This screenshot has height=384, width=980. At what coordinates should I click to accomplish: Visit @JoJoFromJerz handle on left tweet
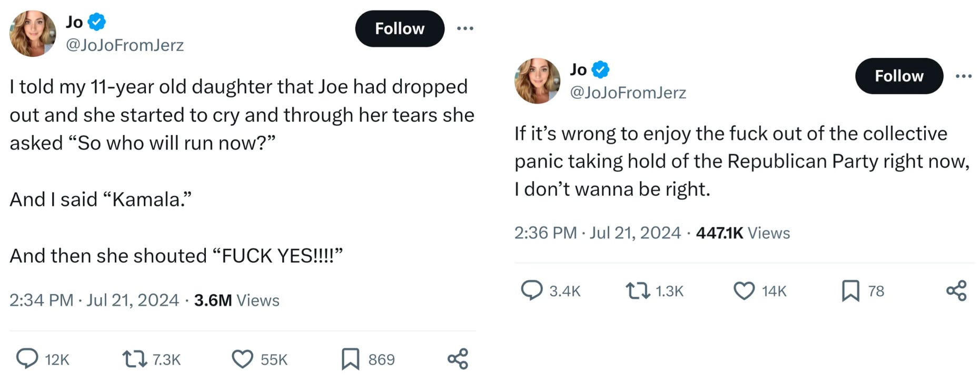coord(125,45)
